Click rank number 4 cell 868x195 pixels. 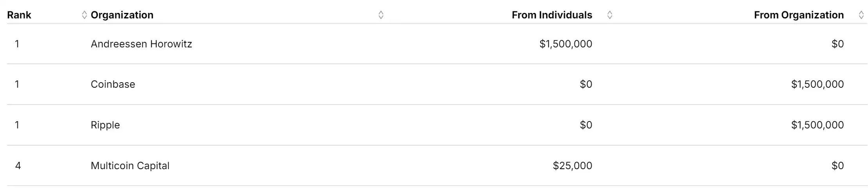(x=18, y=166)
